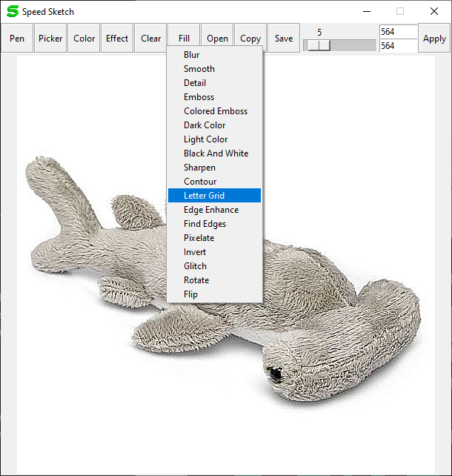The width and height of the screenshot is (452, 476).
Task: Apply the Black And White effect
Action: [216, 153]
